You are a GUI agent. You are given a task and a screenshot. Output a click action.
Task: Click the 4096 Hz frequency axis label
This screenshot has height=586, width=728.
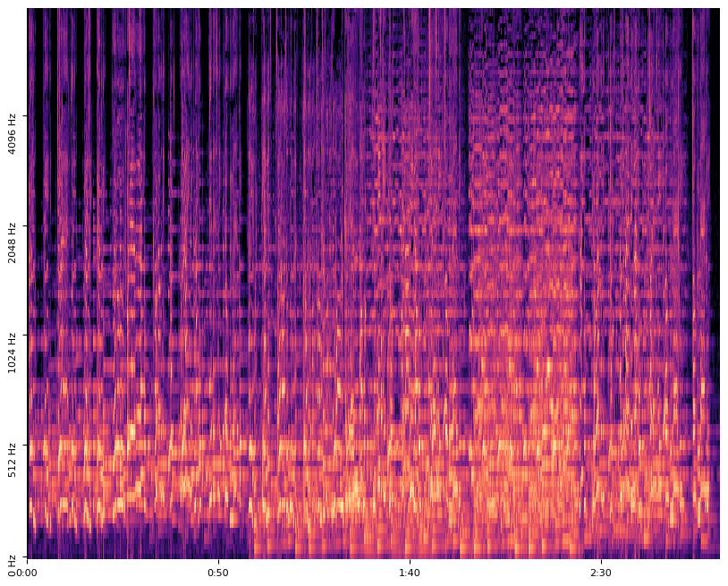[12, 134]
